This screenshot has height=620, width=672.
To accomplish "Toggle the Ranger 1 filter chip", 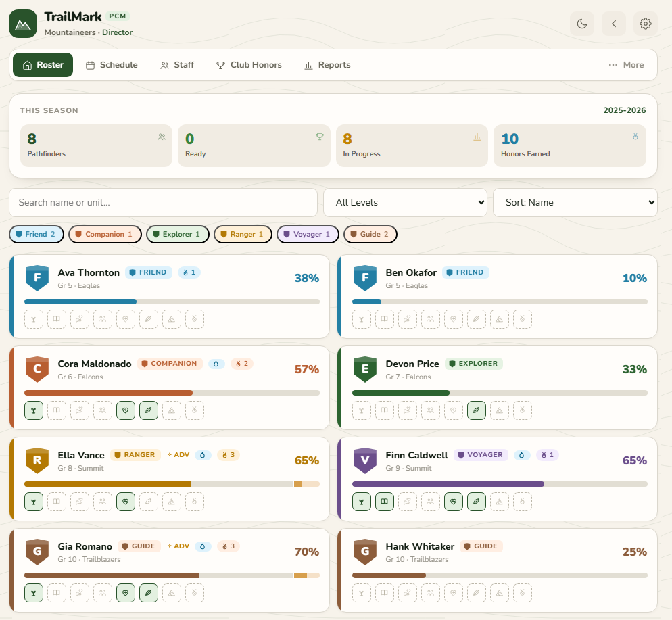I will click(243, 235).
